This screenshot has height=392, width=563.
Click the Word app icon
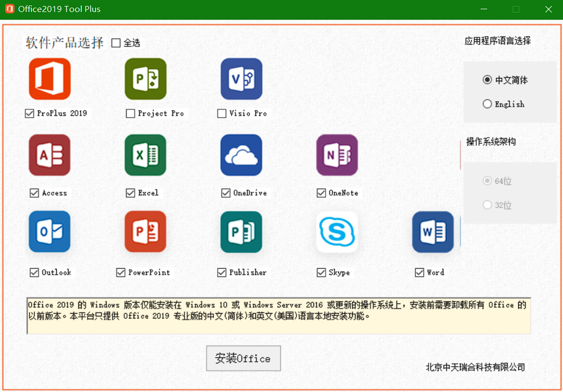click(x=433, y=232)
